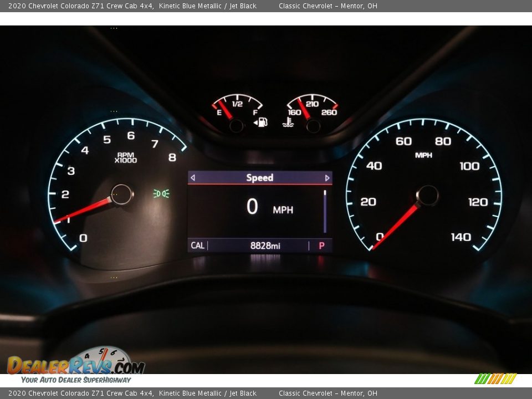Click the fuel gauge needle hub
Image resolution: width=532 pixels, height=399 pixels.
(x=237, y=126)
